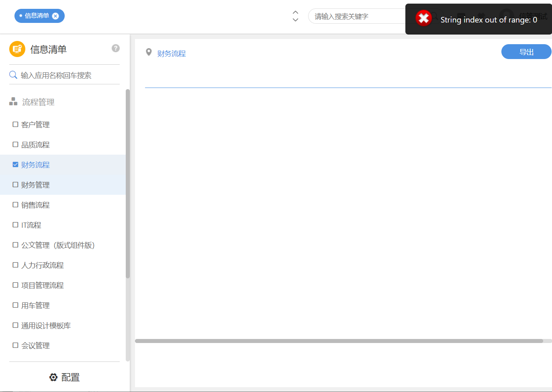Check the IT流程 checkbox
Viewport: 552px width, 392px height.
tap(15, 225)
